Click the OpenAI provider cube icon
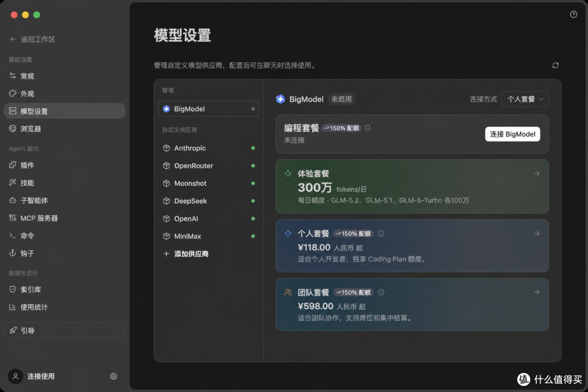This screenshot has height=392, width=588. [167, 219]
